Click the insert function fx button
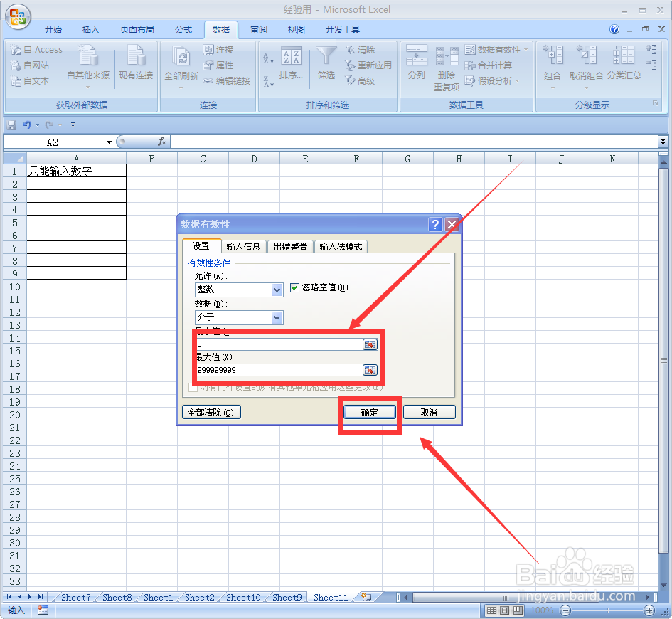 [162, 142]
